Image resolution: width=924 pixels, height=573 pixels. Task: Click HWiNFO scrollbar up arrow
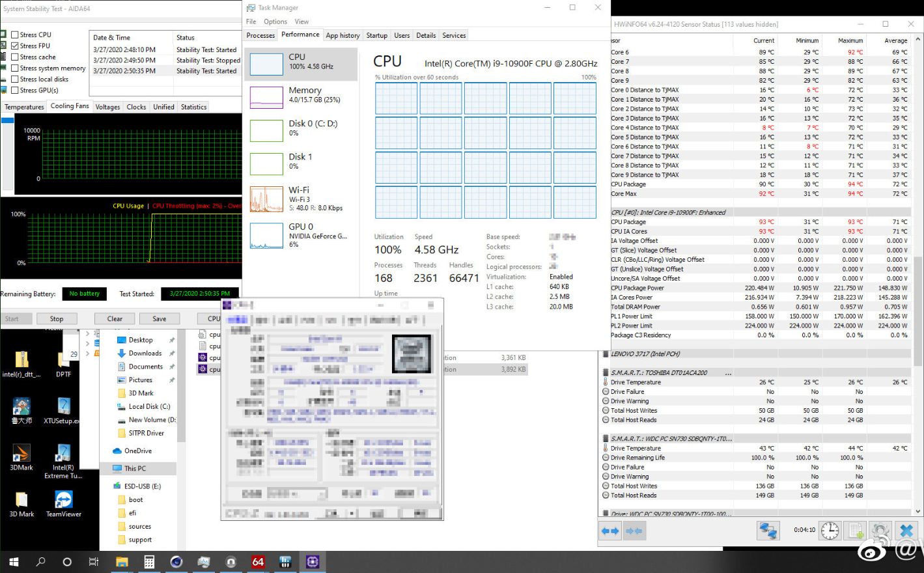918,39
